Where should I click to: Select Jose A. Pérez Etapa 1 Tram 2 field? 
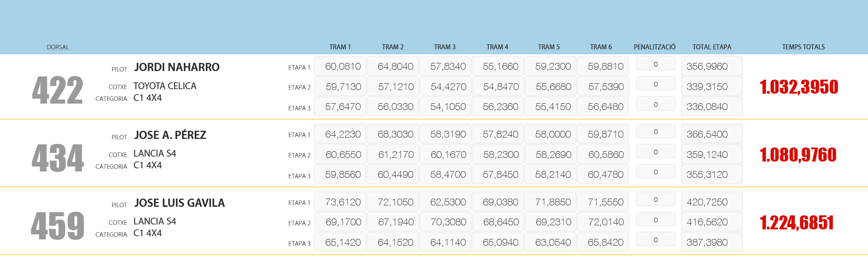(393, 134)
